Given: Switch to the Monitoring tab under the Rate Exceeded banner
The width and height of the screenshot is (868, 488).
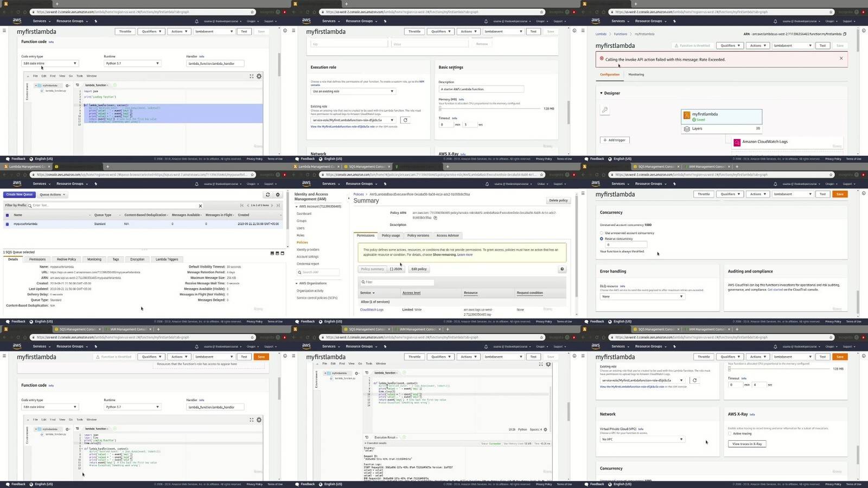Looking at the screenshot, I should [x=636, y=75].
